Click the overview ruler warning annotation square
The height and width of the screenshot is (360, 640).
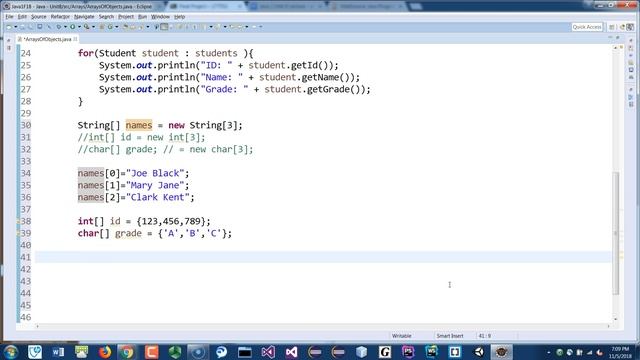[622, 48]
